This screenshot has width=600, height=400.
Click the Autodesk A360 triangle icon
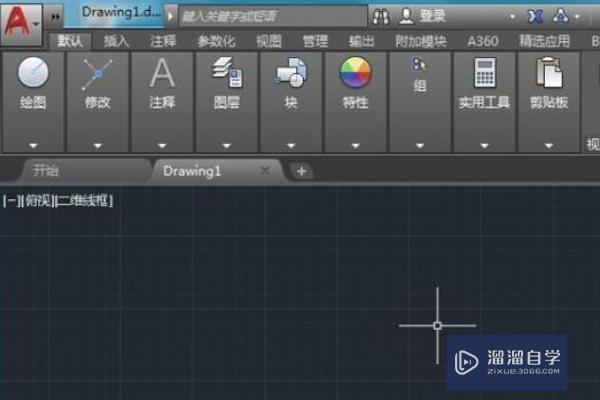560,16
